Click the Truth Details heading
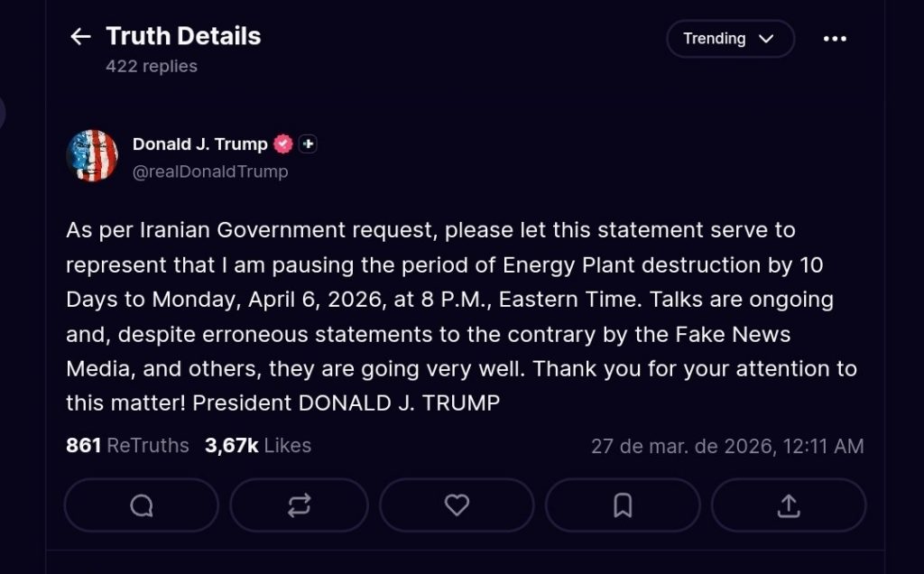924x574 pixels. (x=183, y=36)
